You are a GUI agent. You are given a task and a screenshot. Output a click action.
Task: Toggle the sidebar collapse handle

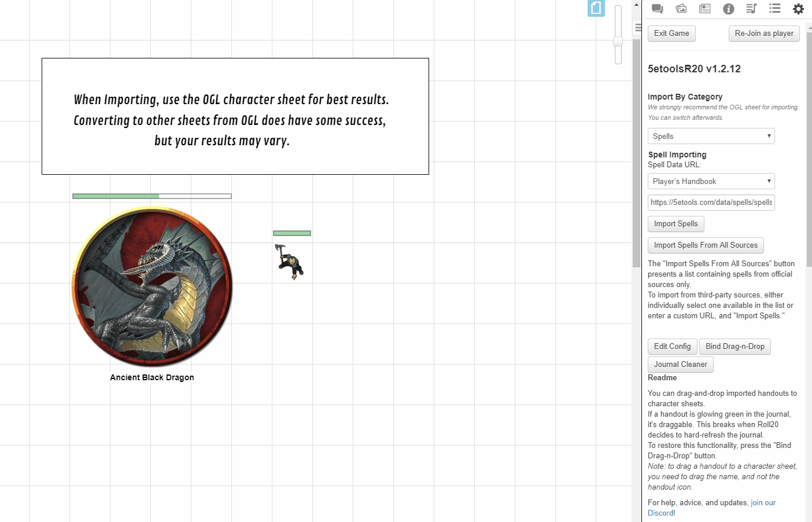[x=638, y=27]
